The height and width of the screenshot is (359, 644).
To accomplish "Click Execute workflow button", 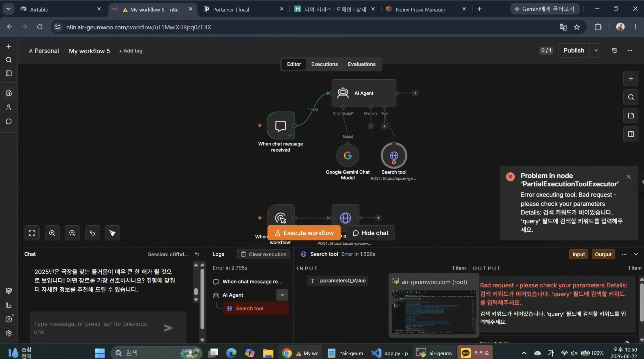I will click(304, 233).
